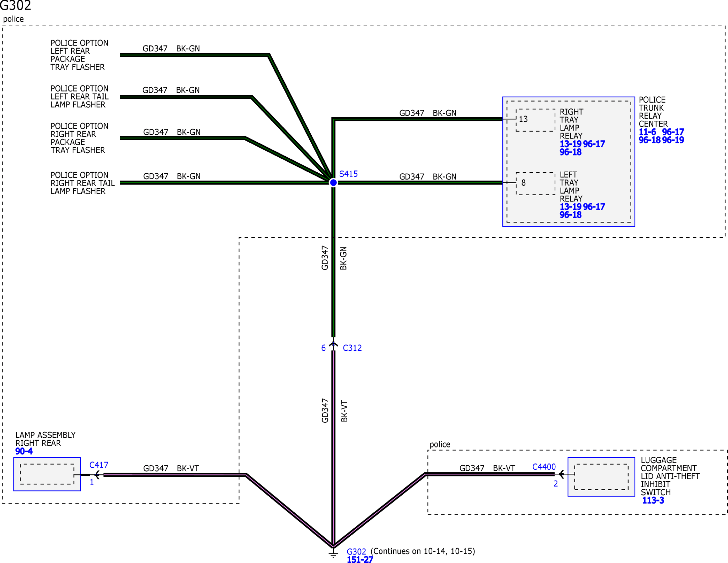The image size is (728, 563).
Task: Open the 113-3 page reference link
Action: 653,500
